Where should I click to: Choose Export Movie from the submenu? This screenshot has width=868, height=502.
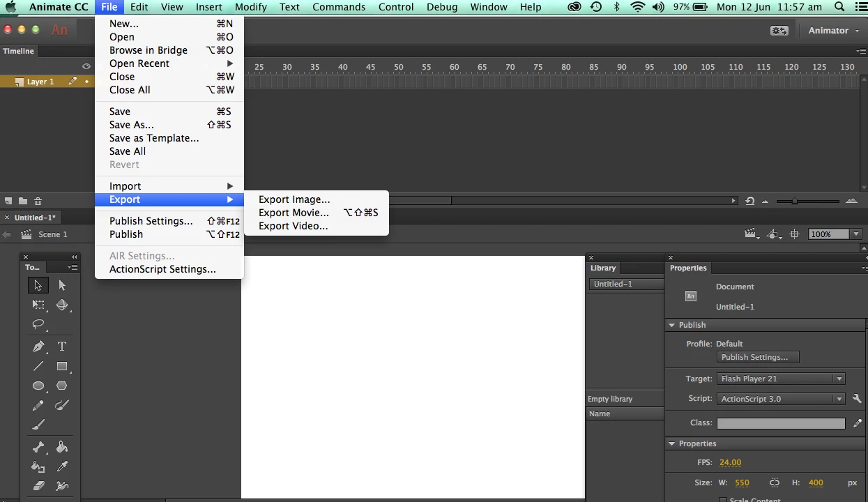click(294, 213)
